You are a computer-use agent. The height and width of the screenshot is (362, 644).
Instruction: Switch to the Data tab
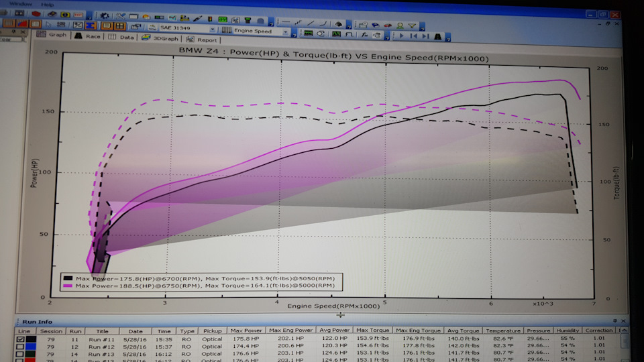[121, 37]
